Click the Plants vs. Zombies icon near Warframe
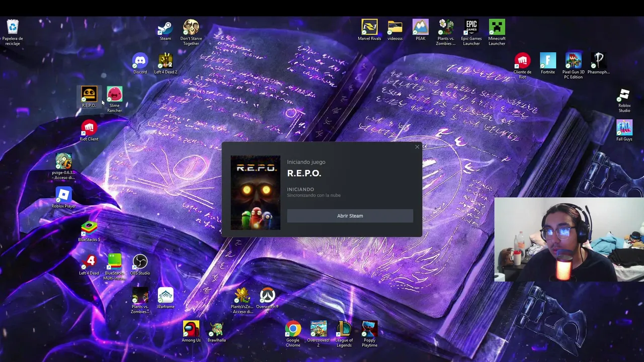This screenshot has width=644, height=362. pos(140,301)
